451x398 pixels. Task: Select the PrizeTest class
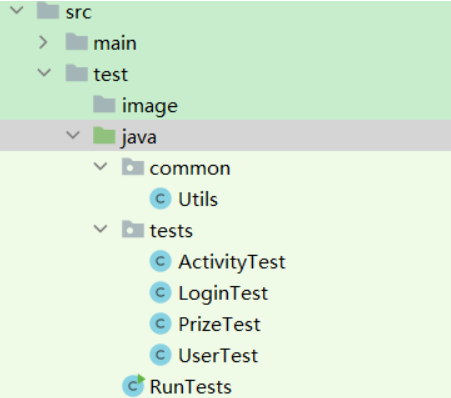coord(219,324)
